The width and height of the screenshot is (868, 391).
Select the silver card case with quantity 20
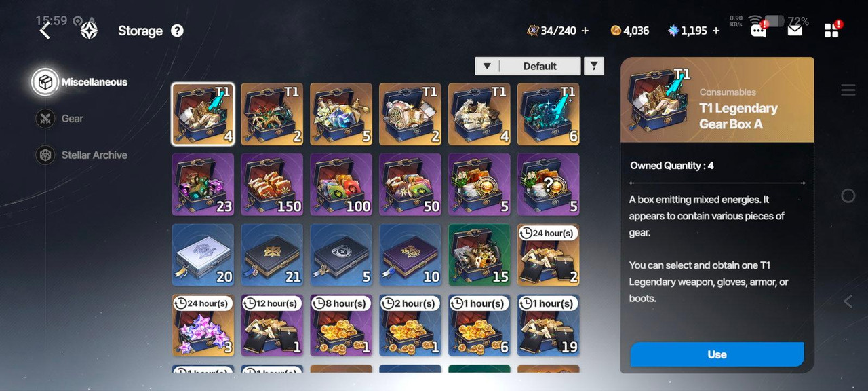203,255
